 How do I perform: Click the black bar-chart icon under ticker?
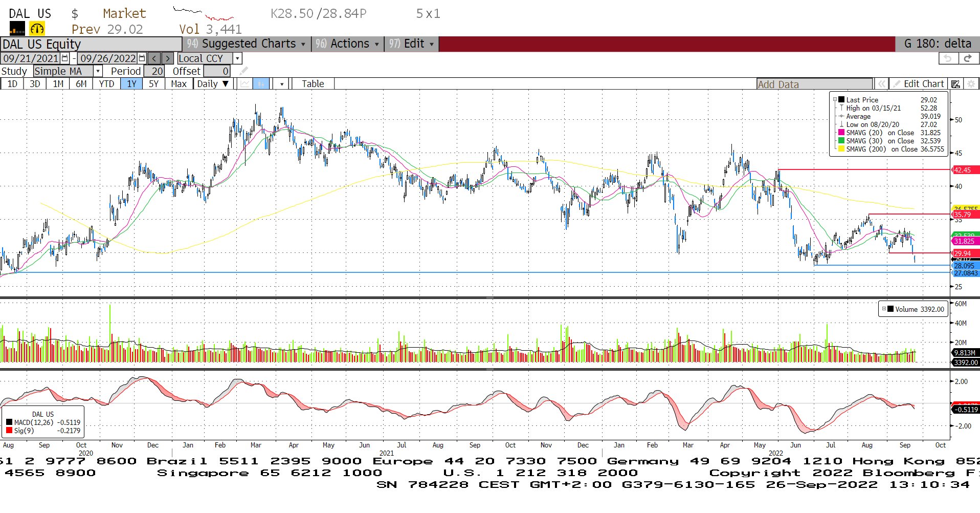click(17, 29)
